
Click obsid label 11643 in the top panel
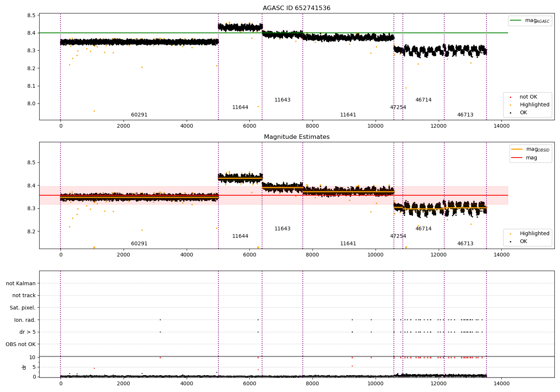[282, 100]
